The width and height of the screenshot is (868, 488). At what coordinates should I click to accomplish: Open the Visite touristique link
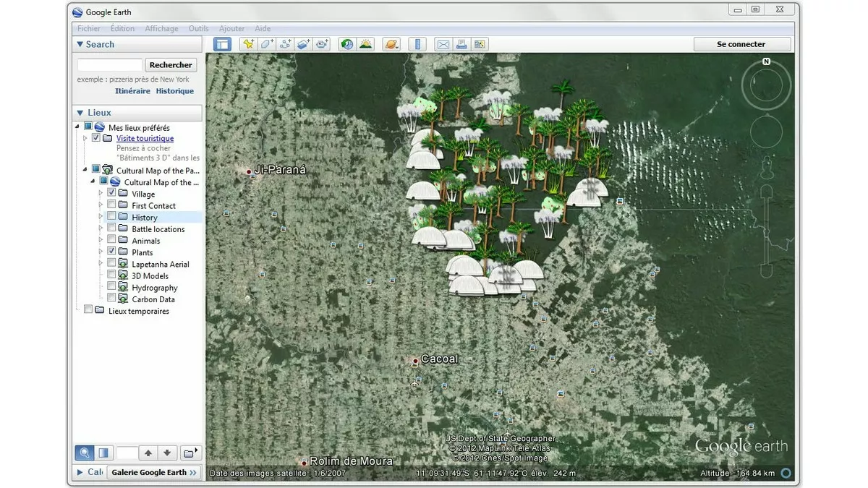(x=145, y=138)
